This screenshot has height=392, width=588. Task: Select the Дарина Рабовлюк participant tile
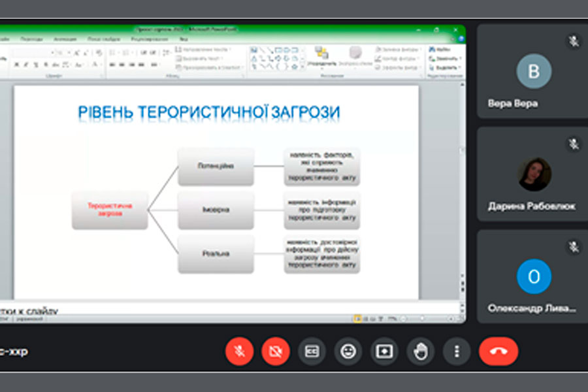coord(532,174)
